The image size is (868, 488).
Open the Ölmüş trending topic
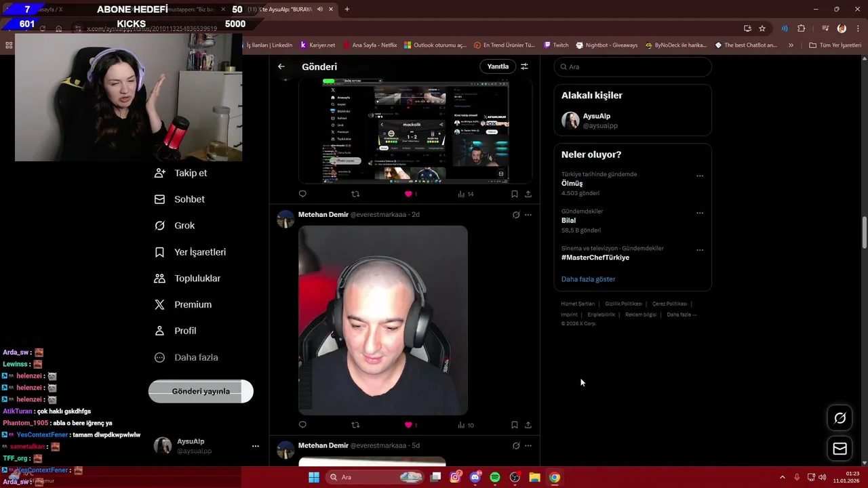(x=572, y=184)
